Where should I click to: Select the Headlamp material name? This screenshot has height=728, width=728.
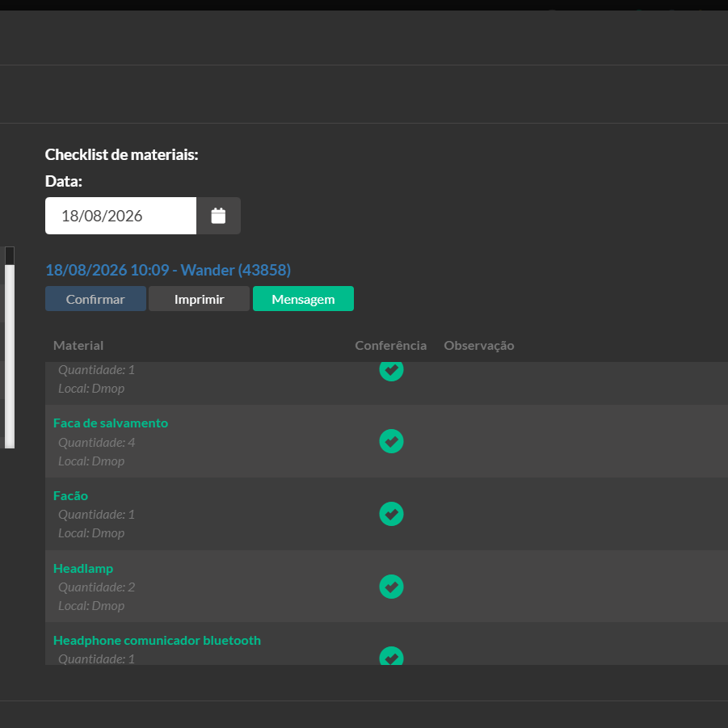[x=83, y=568]
